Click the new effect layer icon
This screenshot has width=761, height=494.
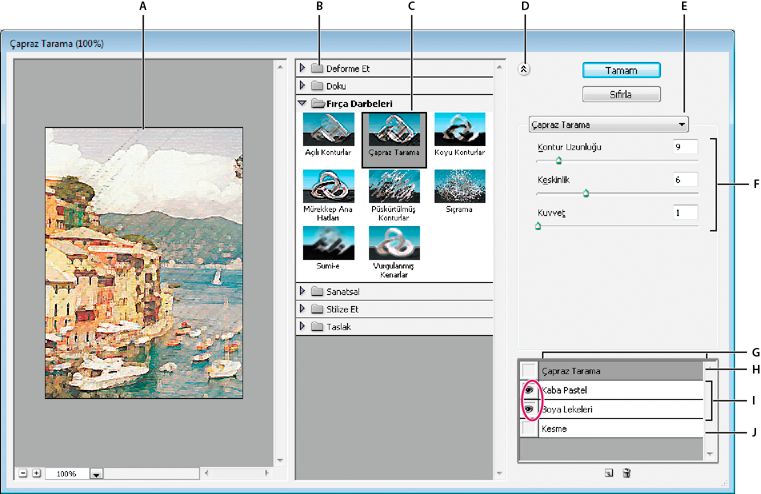609,473
